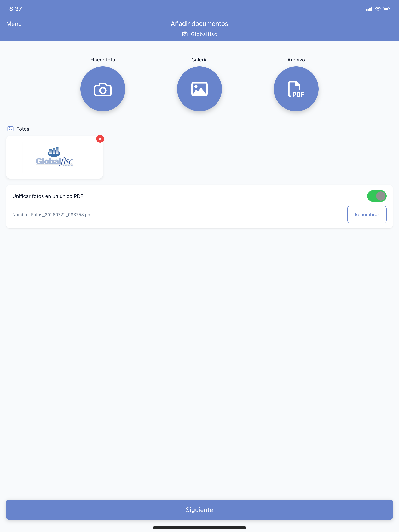This screenshot has width=399, height=532.
Task: Click the Galería label
Action: (199, 60)
